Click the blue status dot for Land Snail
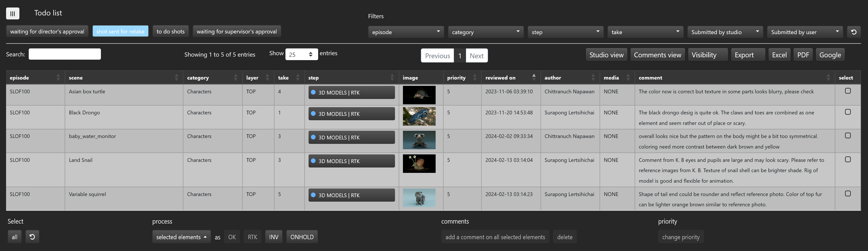 [x=313, y=161]
